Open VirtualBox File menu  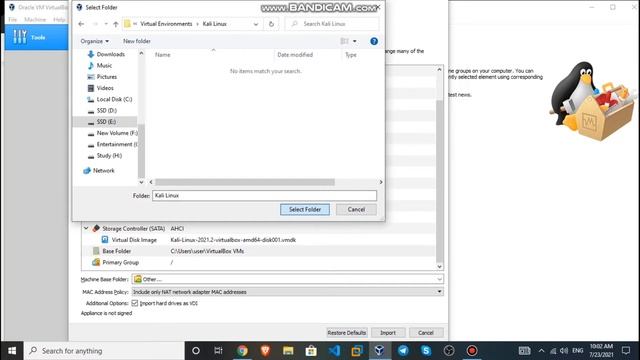[13, 20]
